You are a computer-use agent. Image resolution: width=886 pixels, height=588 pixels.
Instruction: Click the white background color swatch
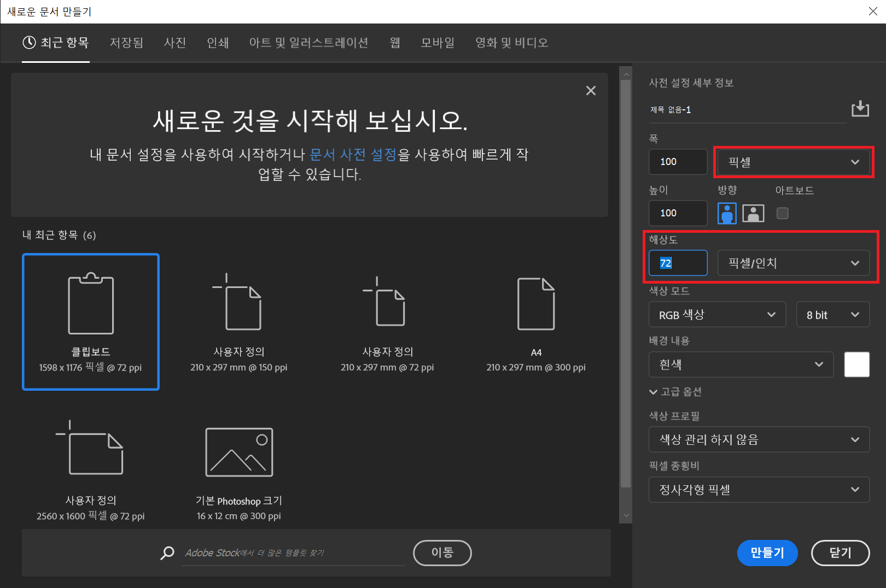click(x=857, y=364)
